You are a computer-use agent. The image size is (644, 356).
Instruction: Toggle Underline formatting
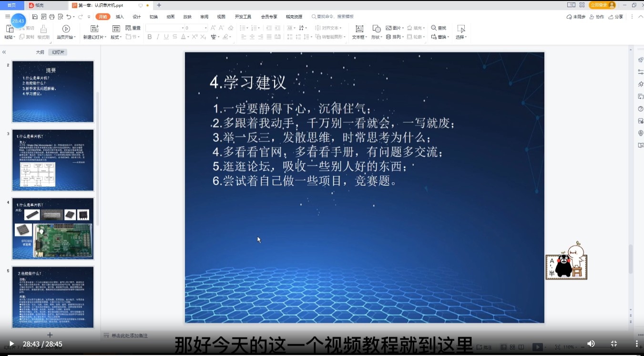coord(166,37)
